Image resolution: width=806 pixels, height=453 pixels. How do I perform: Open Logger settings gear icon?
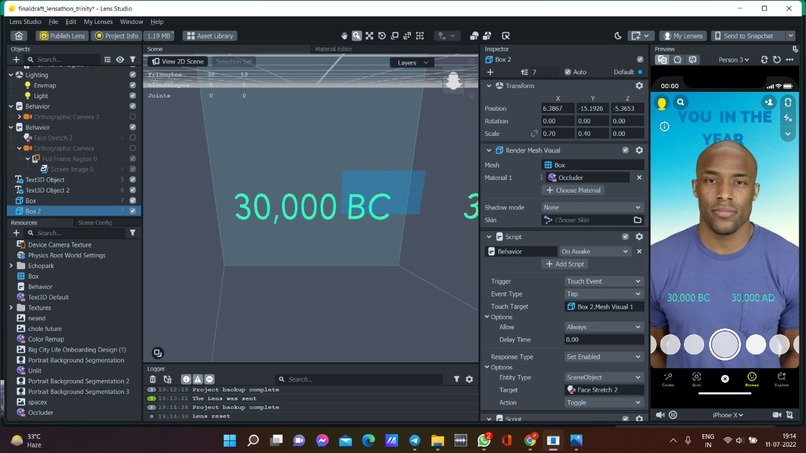coord(469,379)
